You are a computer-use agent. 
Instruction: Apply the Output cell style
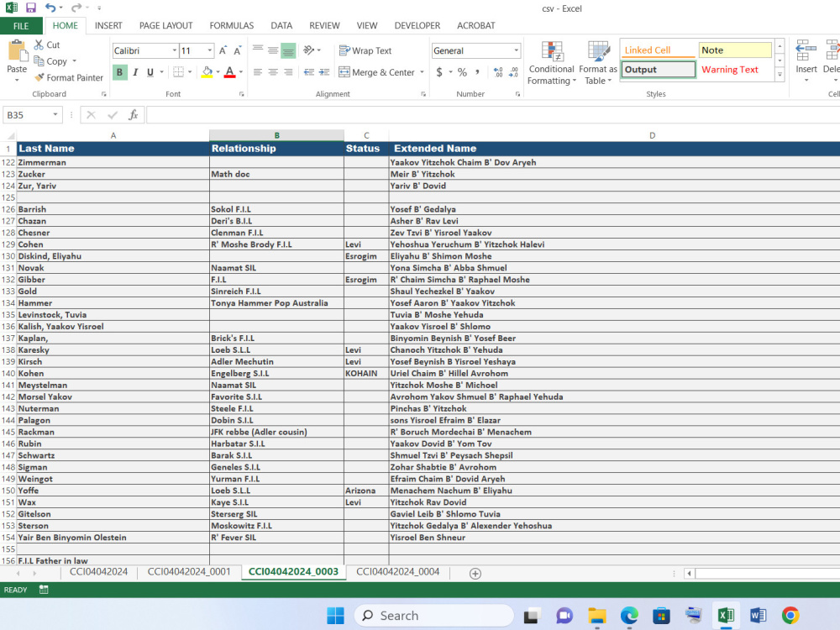pos(659,70)
